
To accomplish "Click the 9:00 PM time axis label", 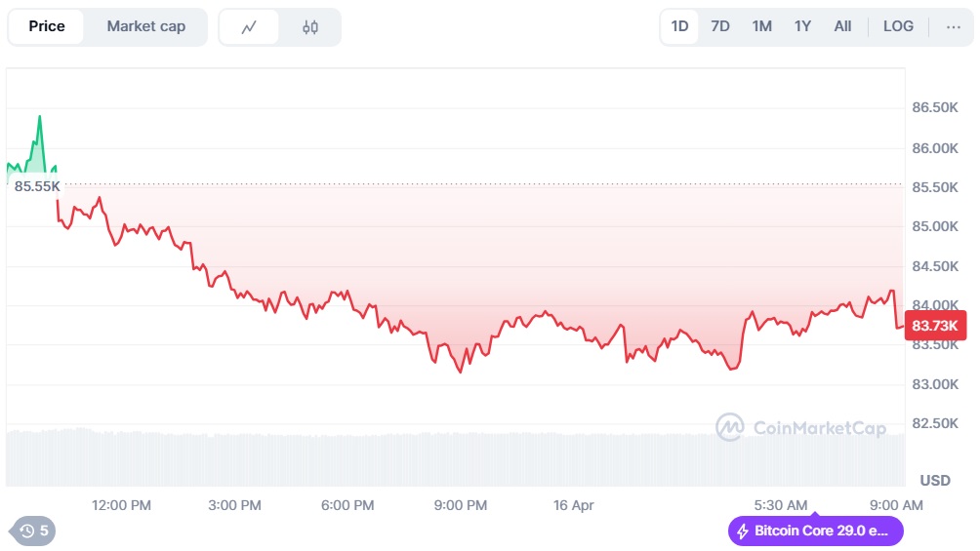I will (461, 505).
